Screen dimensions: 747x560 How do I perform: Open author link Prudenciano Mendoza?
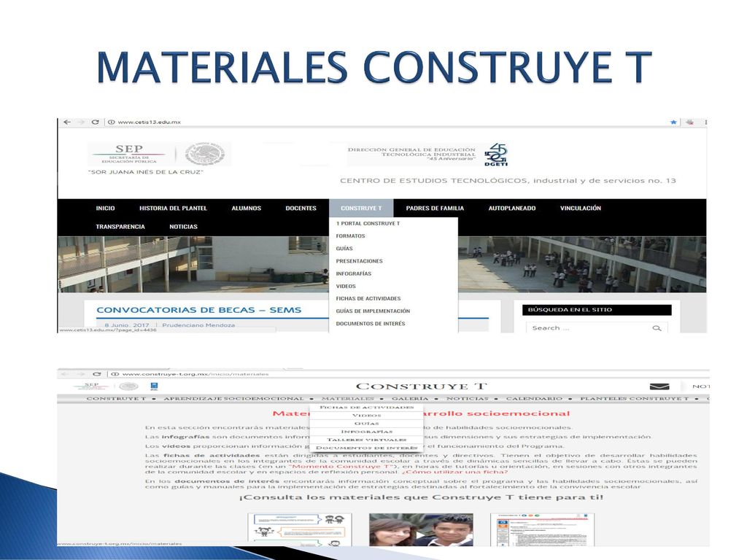(198, 325)
